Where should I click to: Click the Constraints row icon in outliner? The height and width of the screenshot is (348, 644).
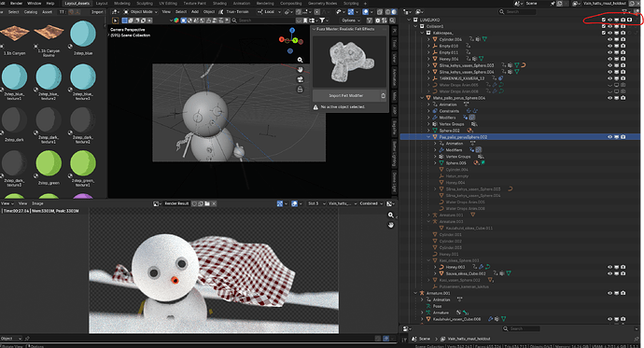click(435, 111)
